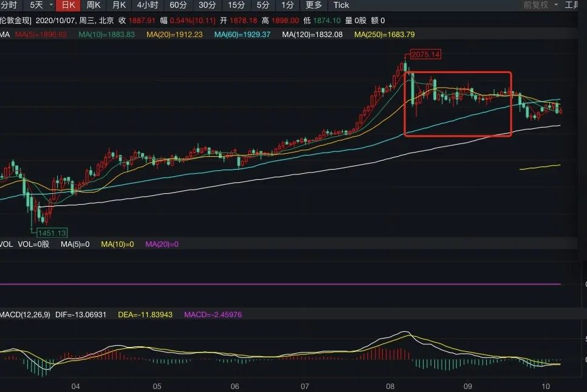
Task: Expand the dropdown arrow next to 前复权
Action: (x=556, y=5)
